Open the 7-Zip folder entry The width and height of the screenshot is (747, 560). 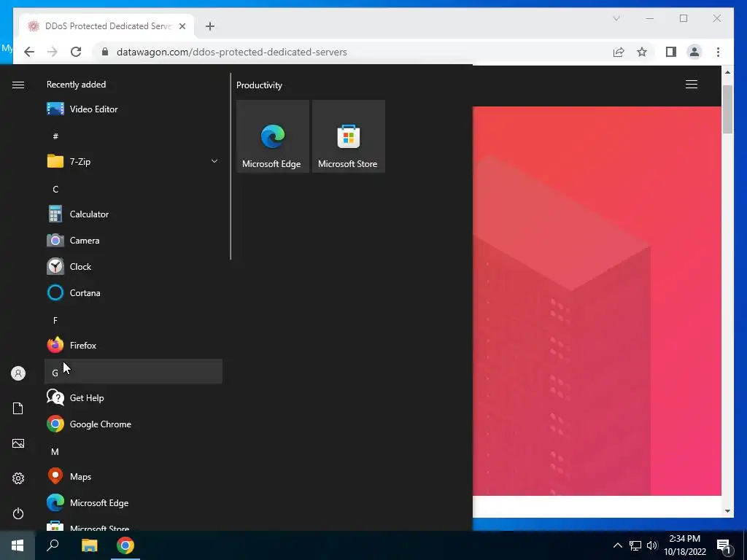pos(133,161)
